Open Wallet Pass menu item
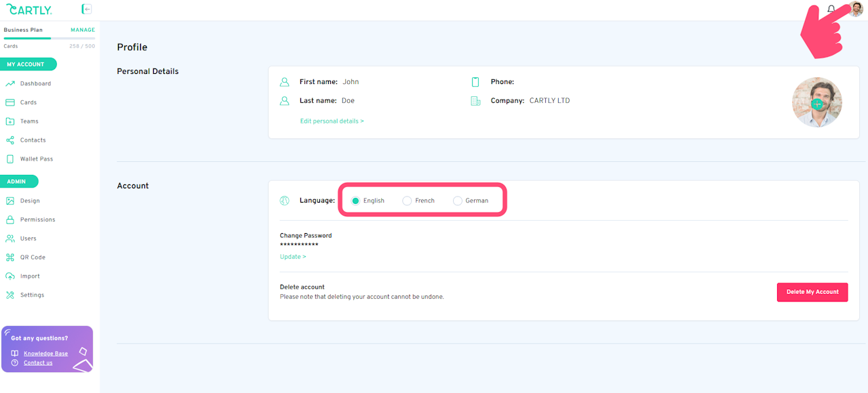Screen dimensions: 868x393 37,159
